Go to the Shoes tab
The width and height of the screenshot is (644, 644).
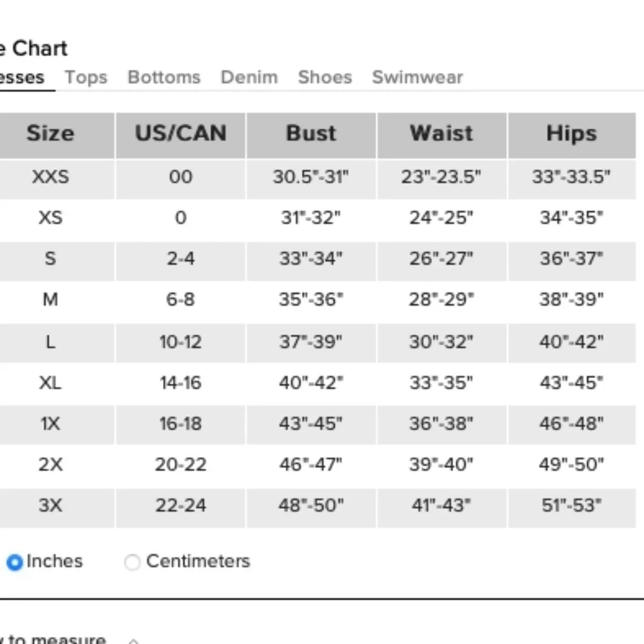pos(325,77)
